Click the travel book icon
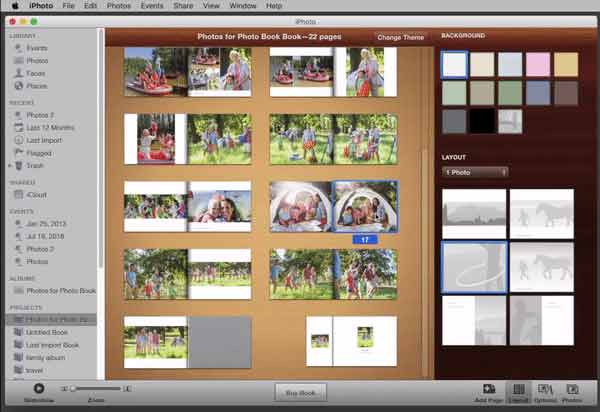This screenshot has height=412, width=600. click(18, 370)
